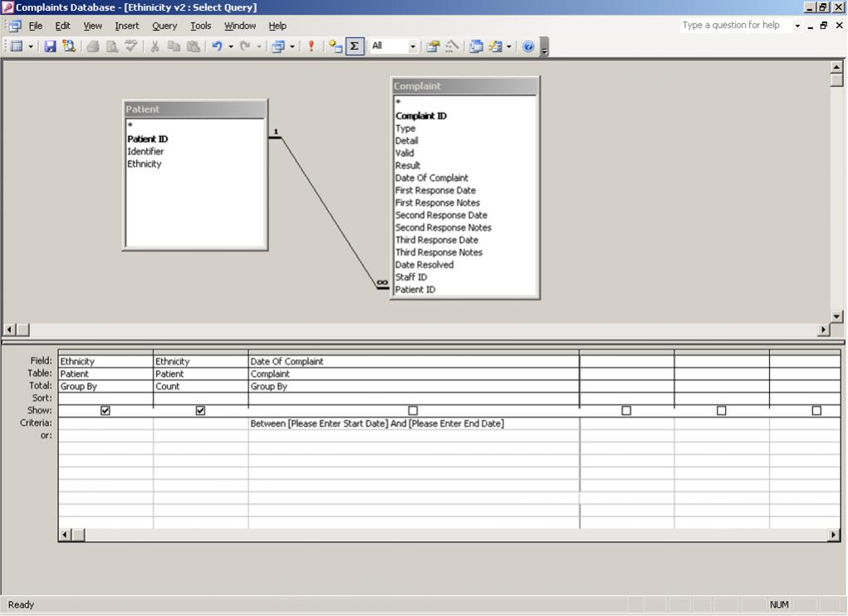Image resolution: width=848 pixels, height=616 pixels.
Task: Click the Copy icon
Action: [174, 46]
